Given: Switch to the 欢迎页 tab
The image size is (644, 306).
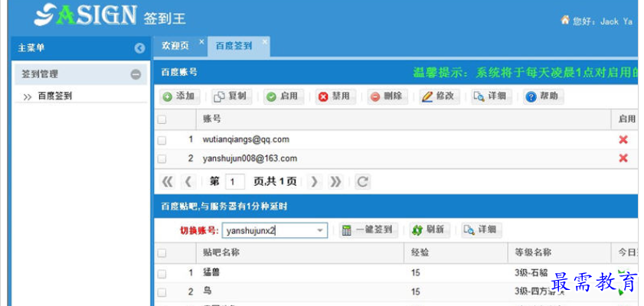Looking at the screenshot, I should click(x=175, y=46).
